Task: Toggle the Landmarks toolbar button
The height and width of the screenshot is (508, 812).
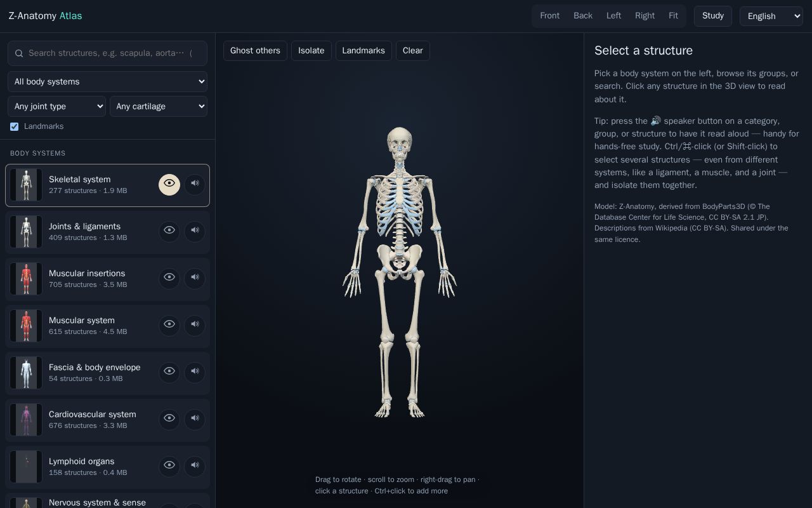Action: [363, 51]
